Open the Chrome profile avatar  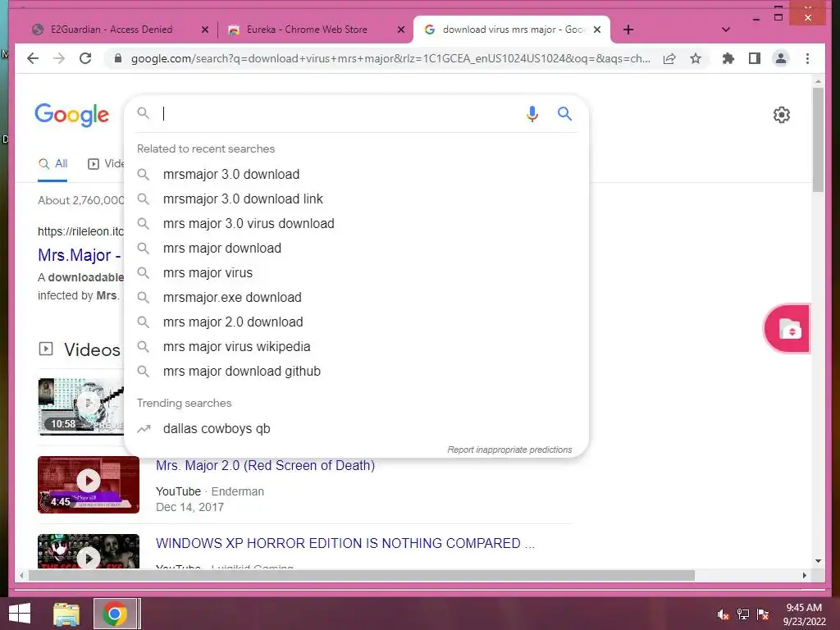coord(781,58)
